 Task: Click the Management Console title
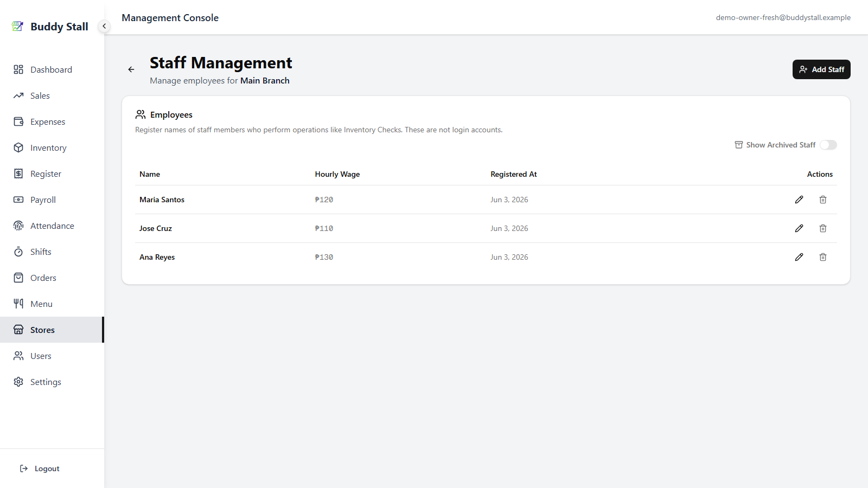coord(170,17)
